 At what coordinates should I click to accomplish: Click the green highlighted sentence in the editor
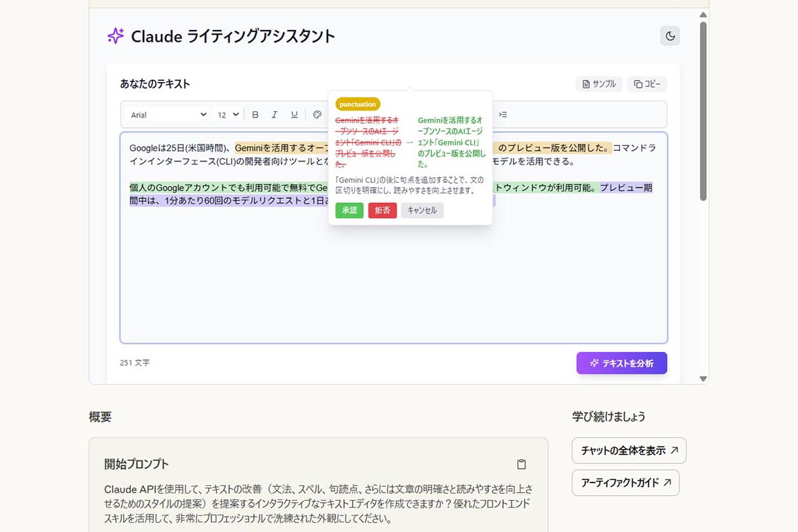pyautogui.click(x=223, y=188)
